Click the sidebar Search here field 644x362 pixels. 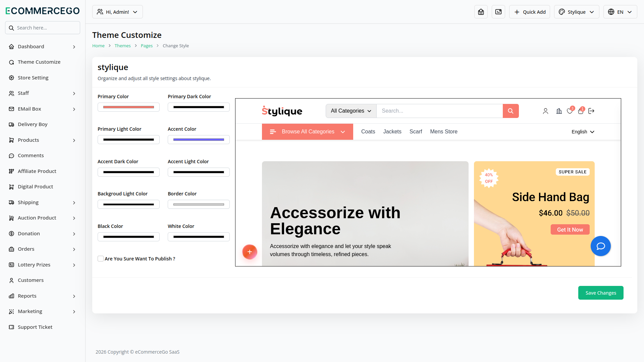[x=43, y=28]
